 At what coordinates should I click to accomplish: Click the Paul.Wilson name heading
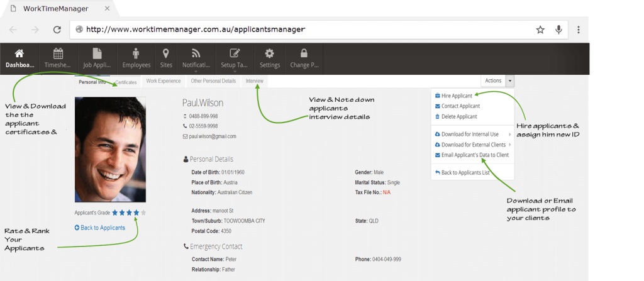point(203,102)
